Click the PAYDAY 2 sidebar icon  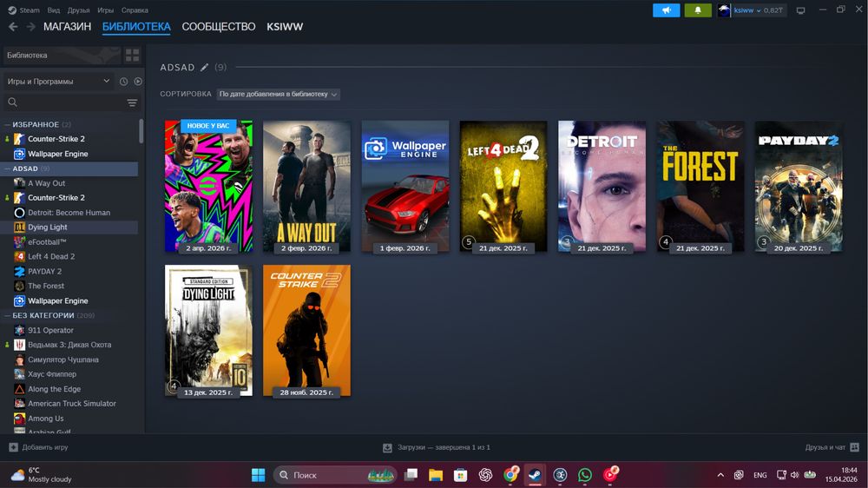tap(19, 272)
